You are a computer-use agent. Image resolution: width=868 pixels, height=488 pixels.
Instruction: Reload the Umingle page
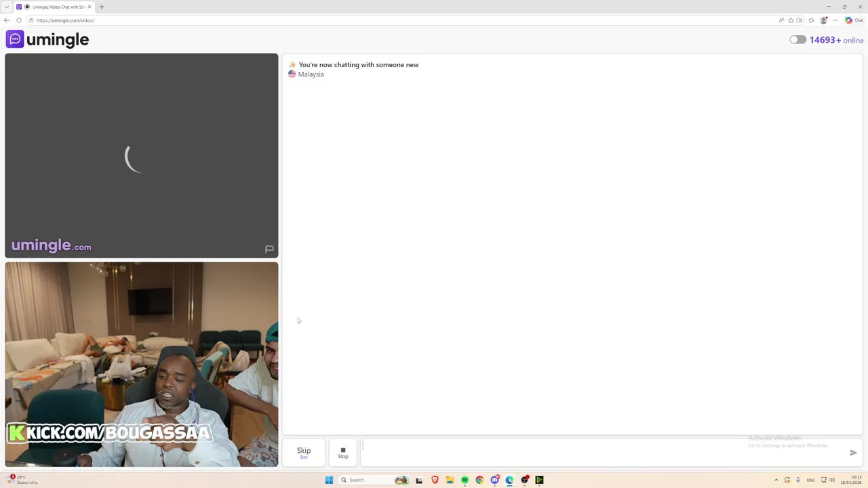(19, 20)
